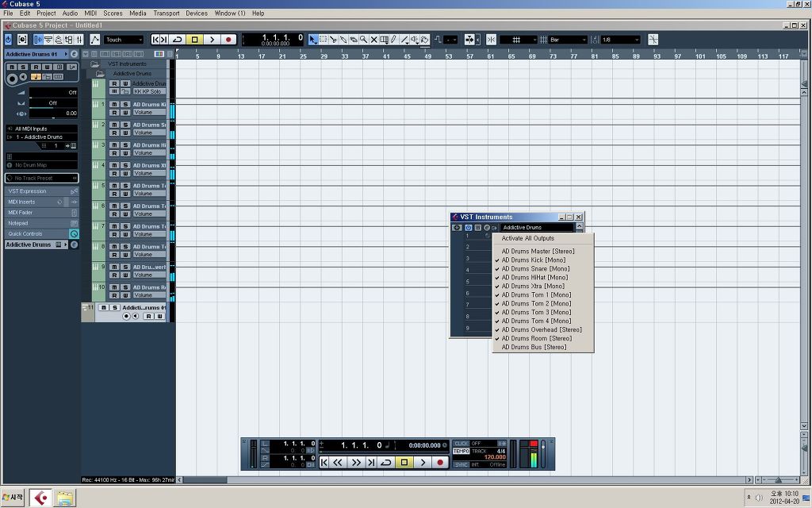Toggle CLICK metronome in transport panel

click(x=461, y=444)
